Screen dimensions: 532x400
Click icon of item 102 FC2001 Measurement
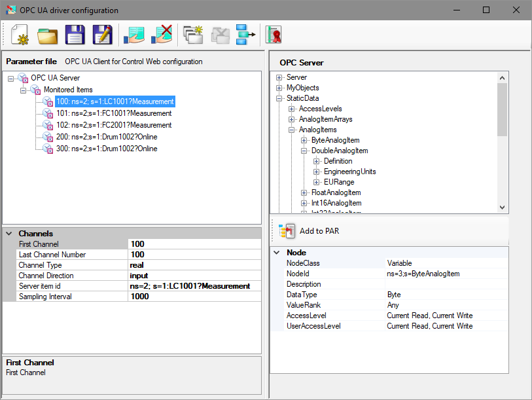[x=48, y=125]
